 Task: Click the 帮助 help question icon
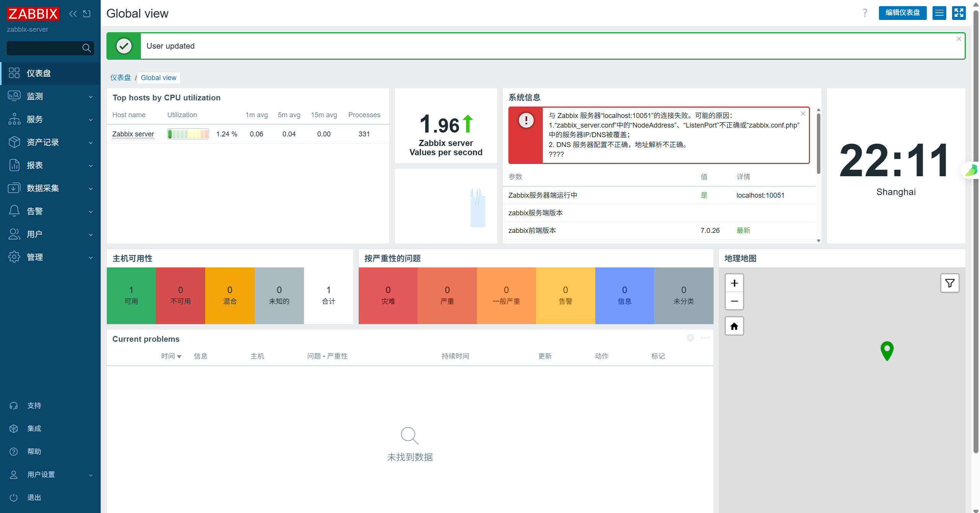pos(14,451)
